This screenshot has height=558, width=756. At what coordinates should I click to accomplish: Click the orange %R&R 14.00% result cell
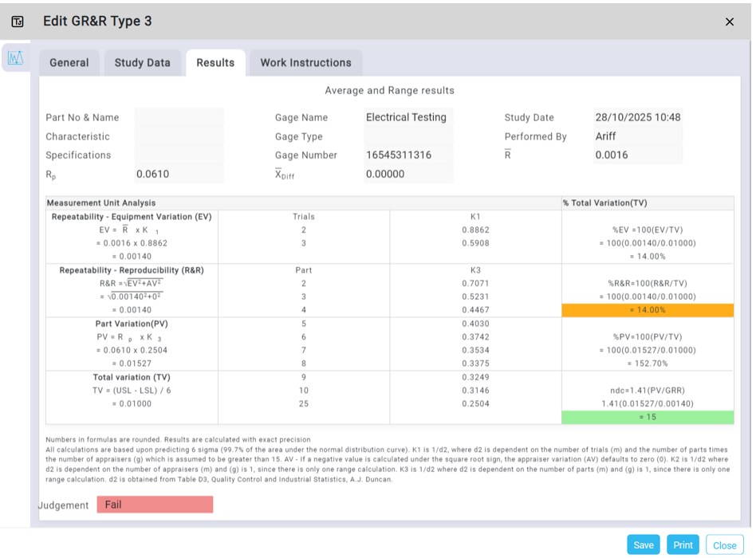[x=648, y=310]
